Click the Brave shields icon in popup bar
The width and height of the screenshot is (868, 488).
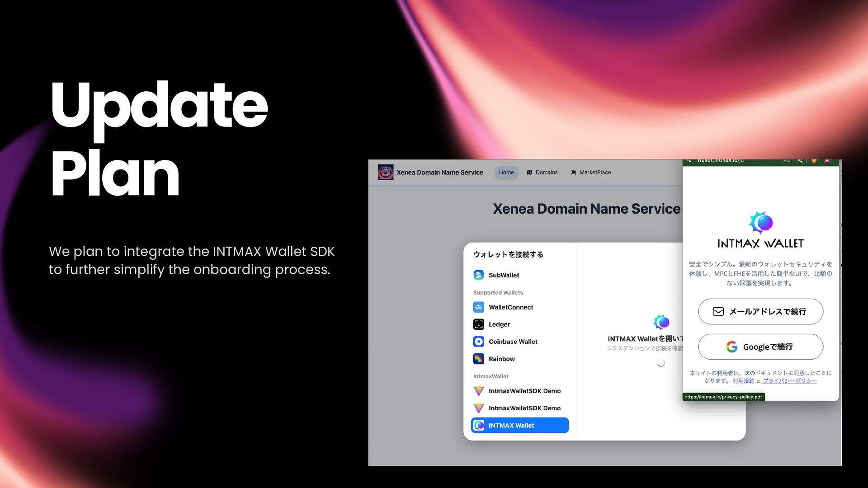click(814, 161)
